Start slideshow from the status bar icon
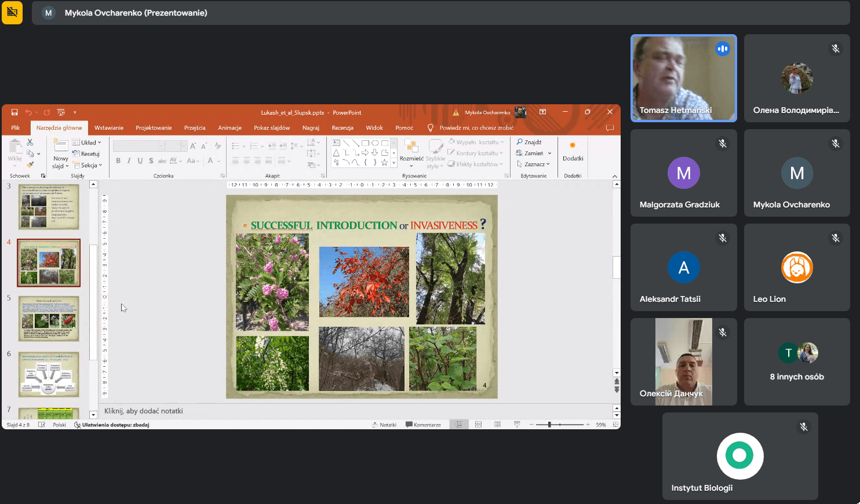The height and width of the screenshot is (504, 860). point(517,425)
